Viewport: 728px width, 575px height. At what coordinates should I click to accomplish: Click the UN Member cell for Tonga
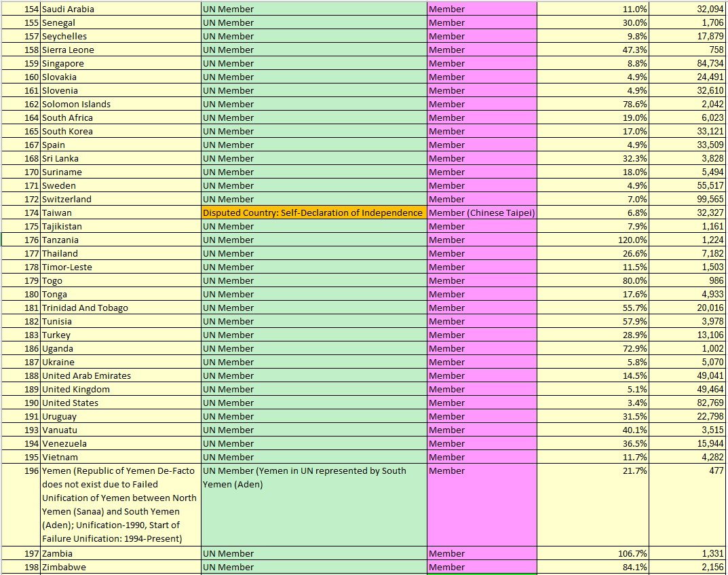click(x=314, y=294)
